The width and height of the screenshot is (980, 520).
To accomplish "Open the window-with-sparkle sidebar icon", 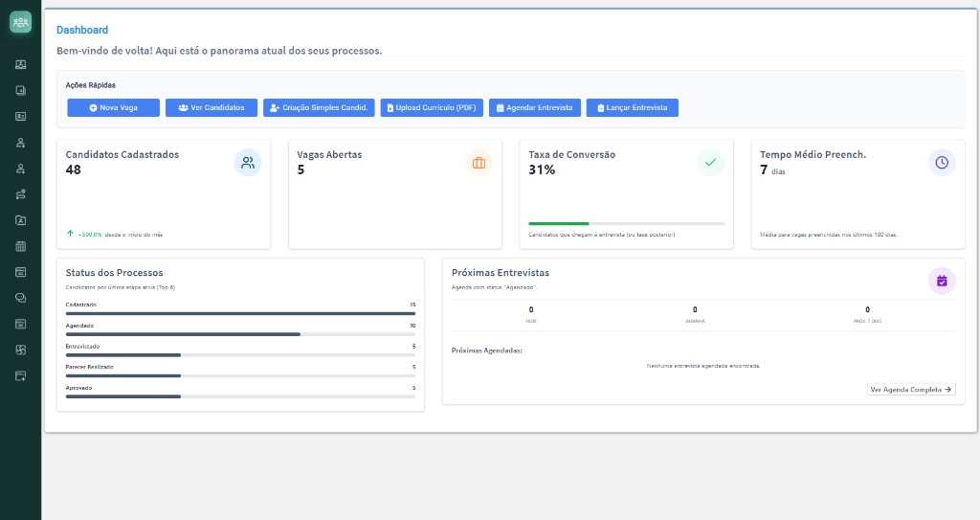I will 21,376.
